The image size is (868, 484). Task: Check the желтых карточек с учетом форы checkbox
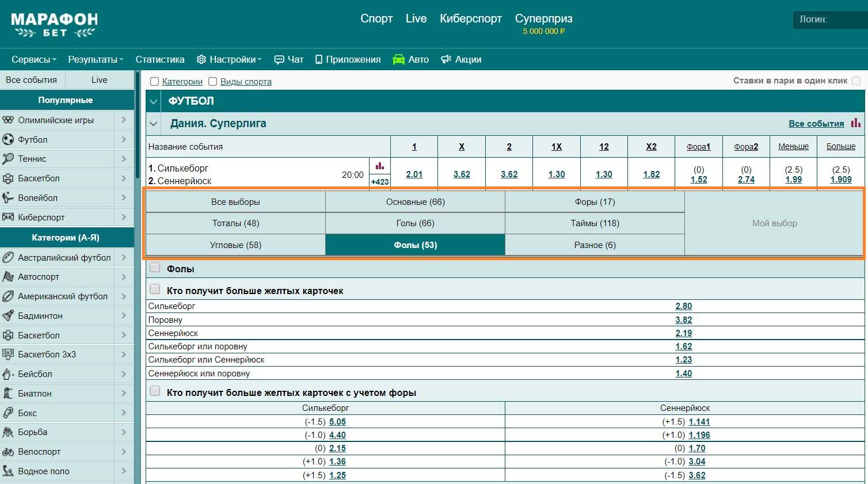click(x=155, y=391)
